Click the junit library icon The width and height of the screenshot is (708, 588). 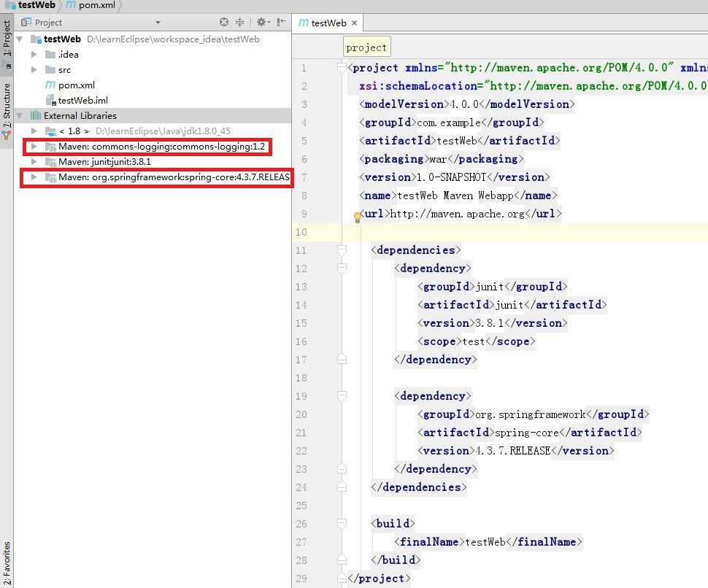50,162
